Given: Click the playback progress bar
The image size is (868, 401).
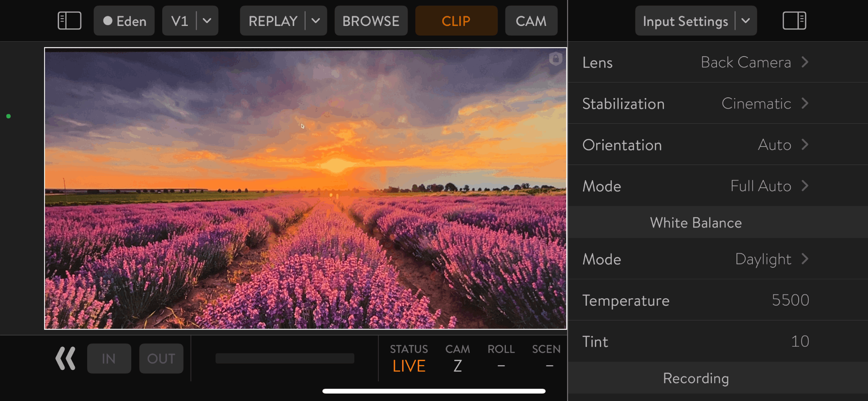Looking at the screenshot, I should (x=285, y=358).
